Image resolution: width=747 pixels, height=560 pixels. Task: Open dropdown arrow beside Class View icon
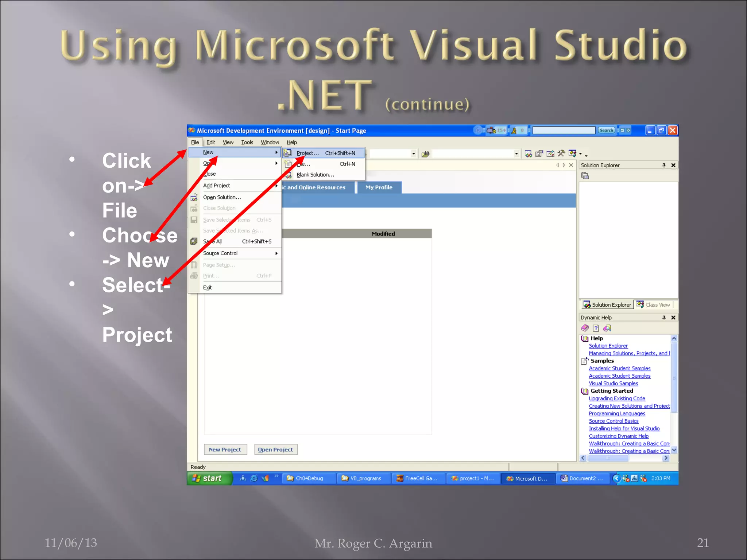point(580,153)
